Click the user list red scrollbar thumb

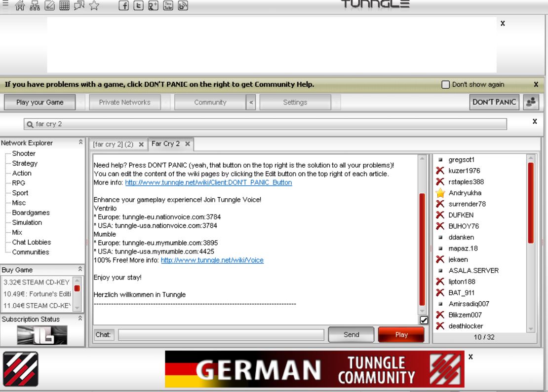click(x=531, y=203)
